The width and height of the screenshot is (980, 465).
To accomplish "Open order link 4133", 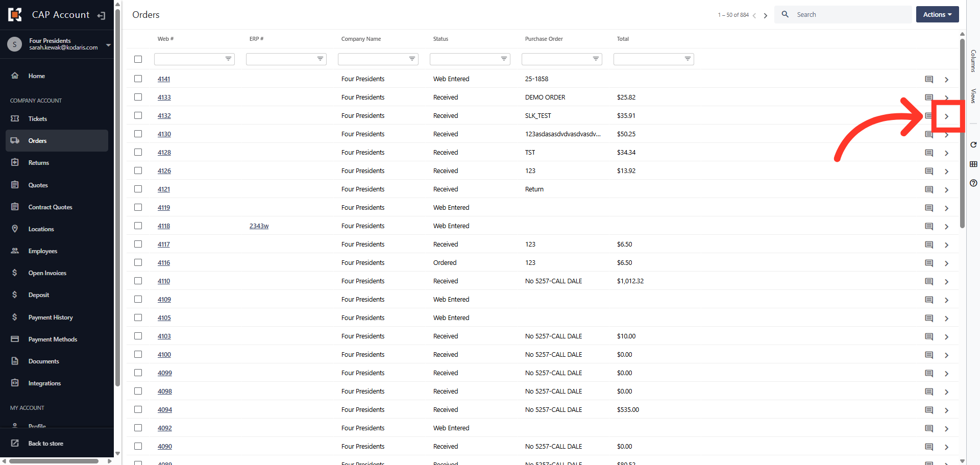I will tap(164, 97).
